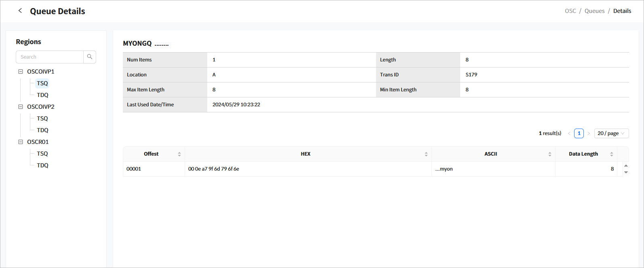Image resolution: width=644 pixels, height=268 pixels.
Task: Select TDQ under OSCOIVP2
Action: (42, 130)
